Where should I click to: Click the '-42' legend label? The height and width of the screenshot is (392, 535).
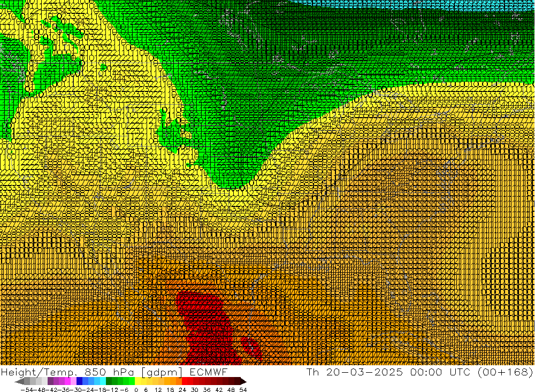click(52, 390)
